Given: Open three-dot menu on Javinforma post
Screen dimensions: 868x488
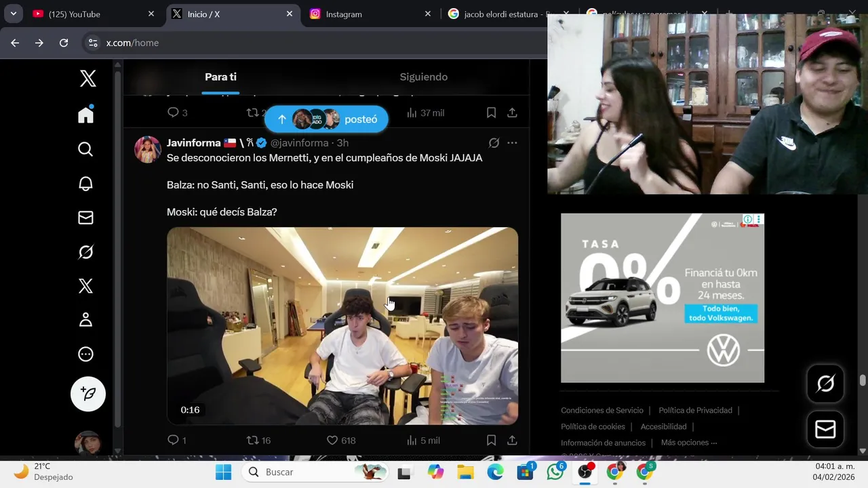Looking at the screenshot, I should [x=512, y=143].
